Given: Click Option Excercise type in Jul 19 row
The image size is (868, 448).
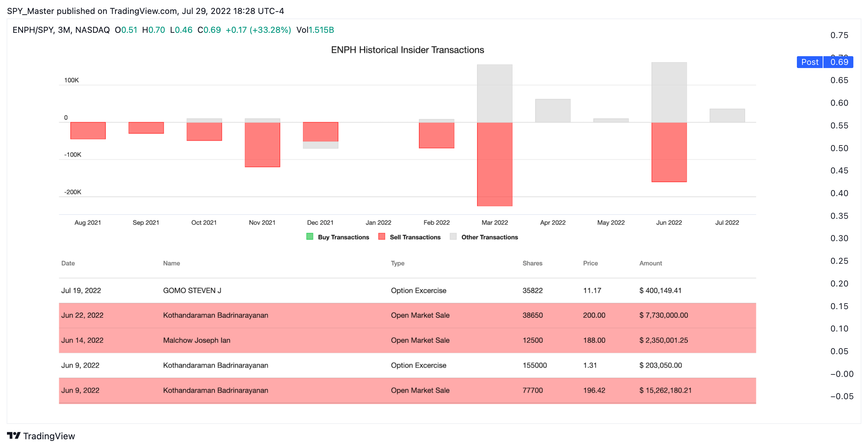Looking at the screenshot, I should coord(418,291).
